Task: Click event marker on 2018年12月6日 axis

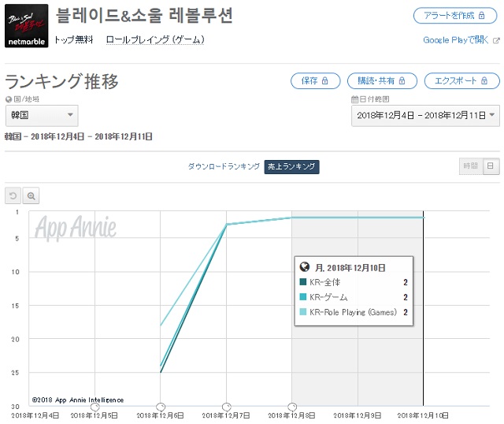Action: tap(161, 407)
